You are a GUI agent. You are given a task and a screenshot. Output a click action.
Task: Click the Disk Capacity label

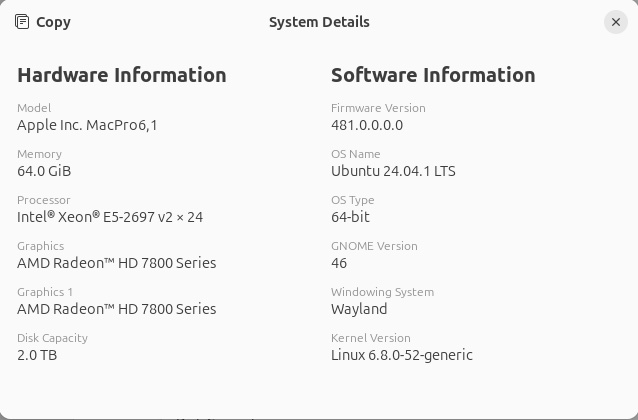(x=52, y=338)
